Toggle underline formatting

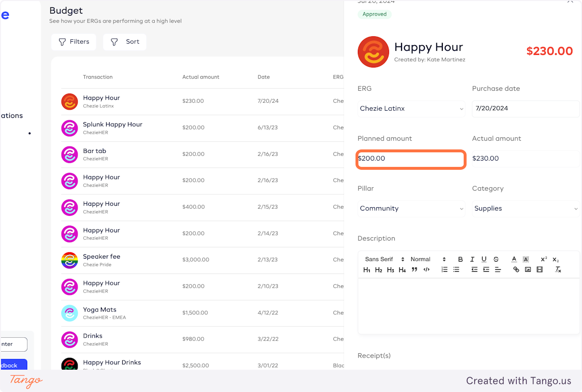click(484, 260)
